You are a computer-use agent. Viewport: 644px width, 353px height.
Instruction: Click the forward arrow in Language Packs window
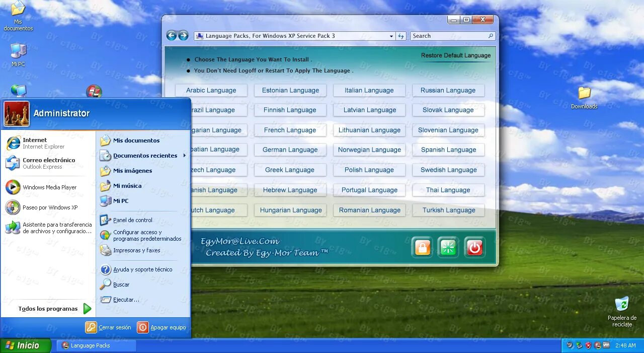click(184, 36)
